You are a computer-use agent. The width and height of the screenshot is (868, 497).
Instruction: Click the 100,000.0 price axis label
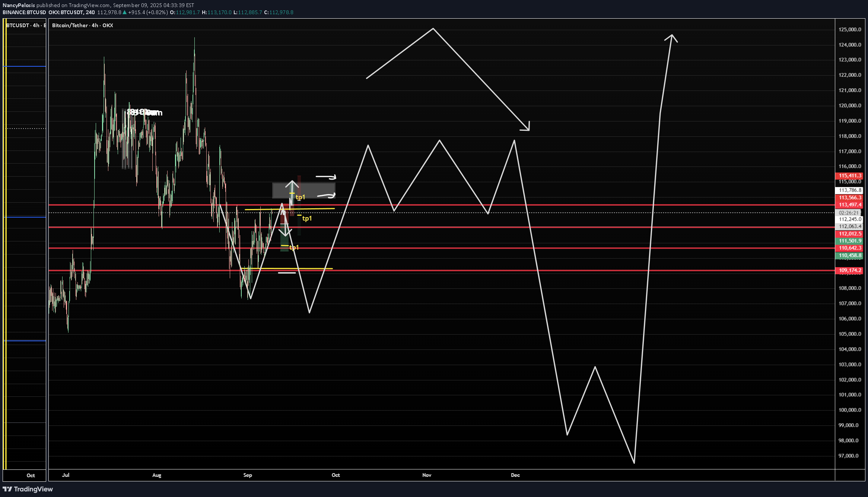(850, 410)
